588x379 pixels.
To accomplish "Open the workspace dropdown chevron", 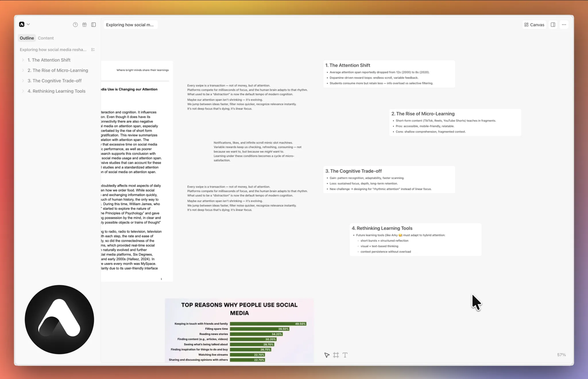I will tap(28, 24).
